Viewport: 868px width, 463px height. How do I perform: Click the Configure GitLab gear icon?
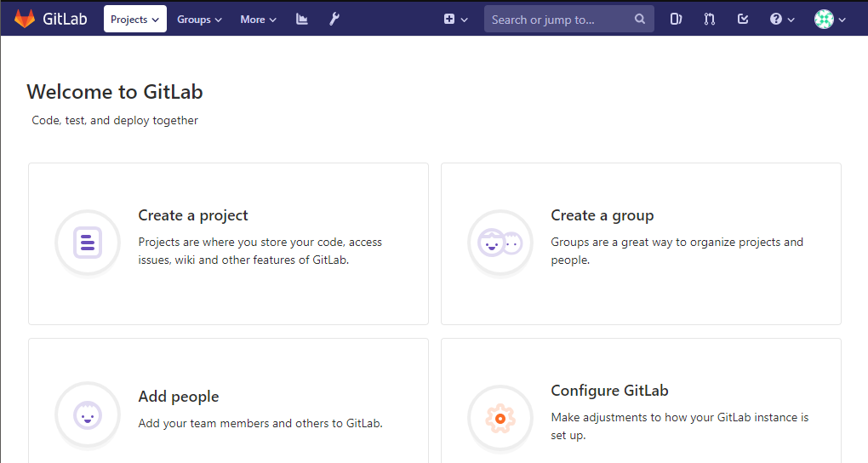[x=500, y=418]
